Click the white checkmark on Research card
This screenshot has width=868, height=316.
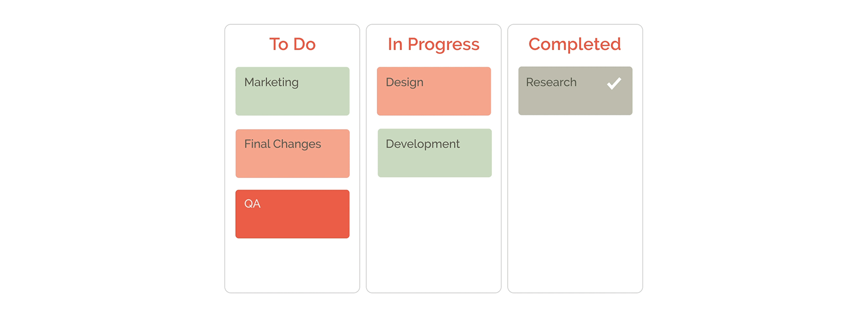pyautogui.click(x=614, y=83)
